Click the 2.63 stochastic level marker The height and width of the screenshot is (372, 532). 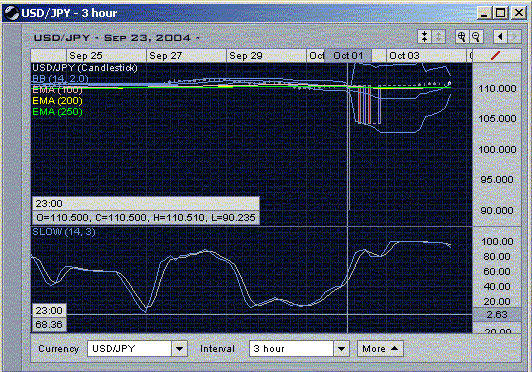coord(497,315)
